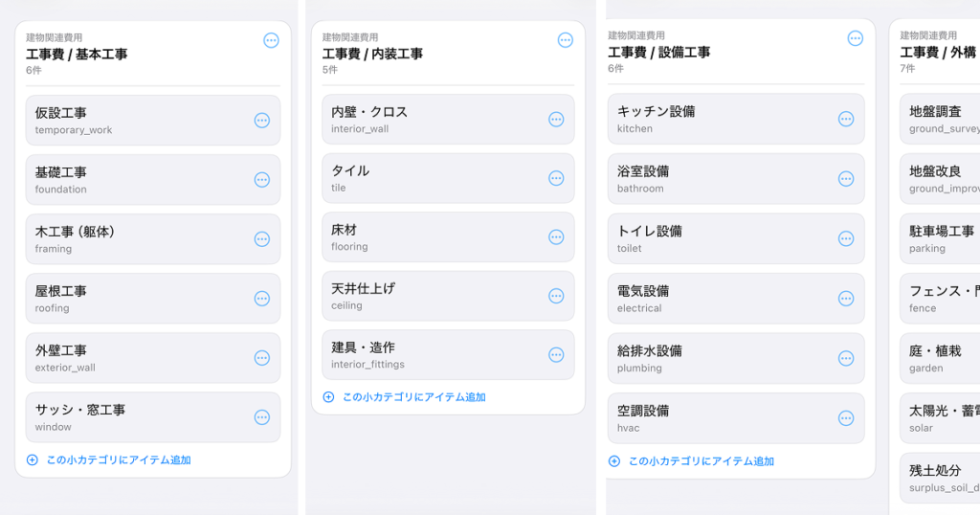Open more options for 仮設工事 item
This screenshot has width=980, height=515.
261,121
